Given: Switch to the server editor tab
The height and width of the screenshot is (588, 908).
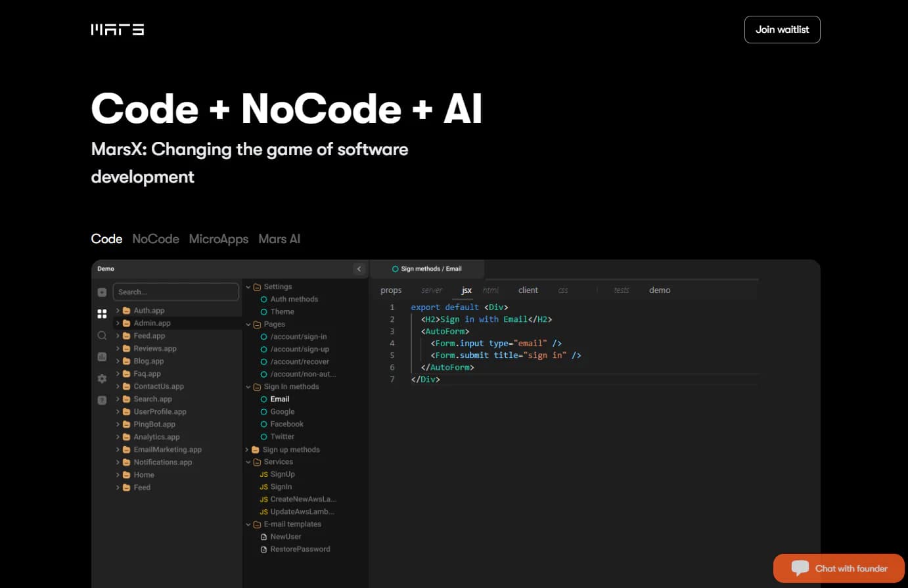Looking at the screenshot, I should (432, 290).
